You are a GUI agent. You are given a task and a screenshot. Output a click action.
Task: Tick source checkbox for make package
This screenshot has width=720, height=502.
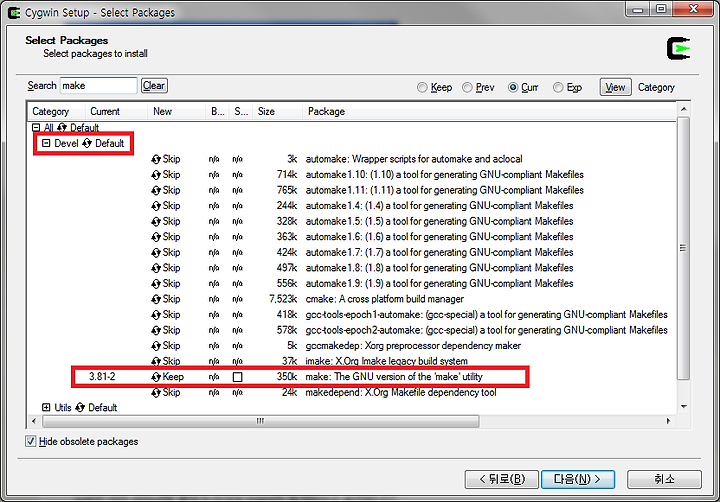click(237, 377)
